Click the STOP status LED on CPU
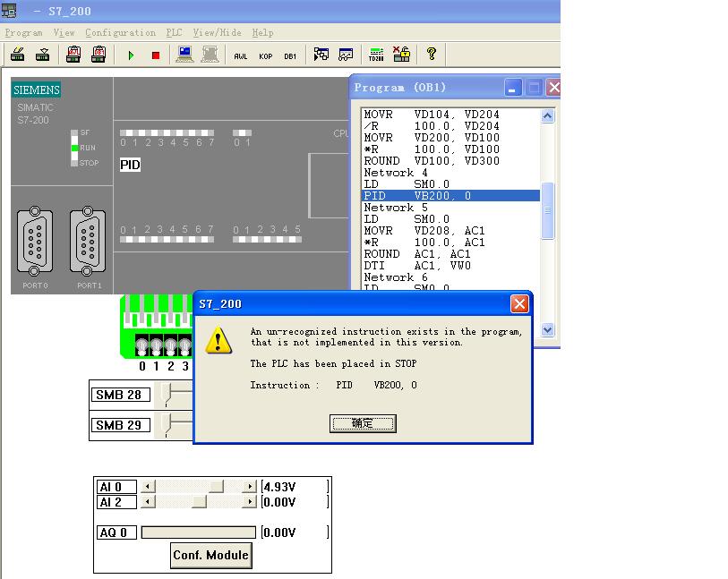 coord(74,163)
